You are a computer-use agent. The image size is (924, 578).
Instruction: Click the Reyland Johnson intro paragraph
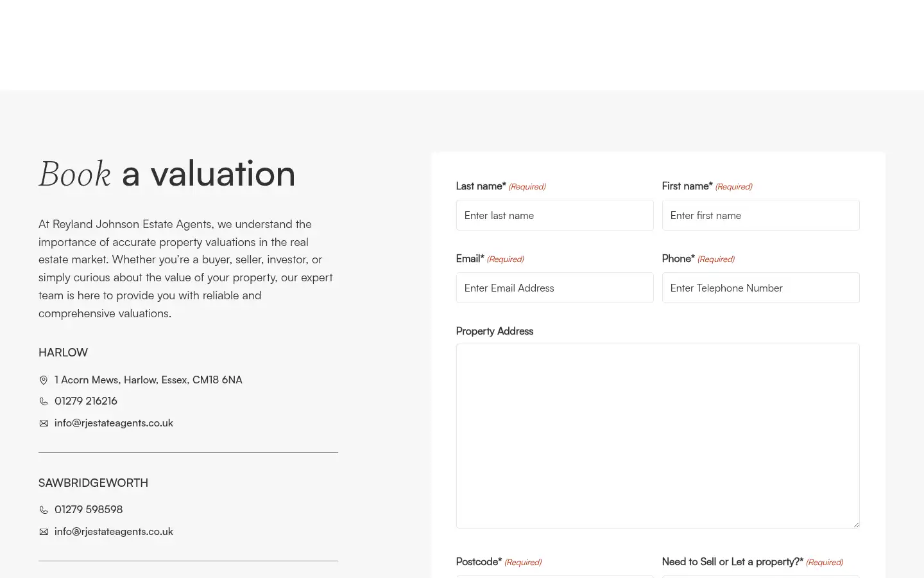[186, 268]
